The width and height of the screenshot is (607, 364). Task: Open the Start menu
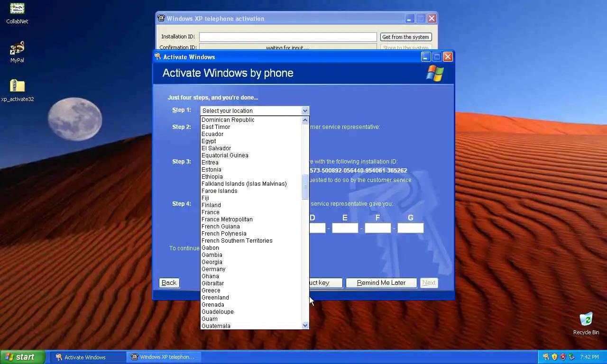[x=23, y=357]
